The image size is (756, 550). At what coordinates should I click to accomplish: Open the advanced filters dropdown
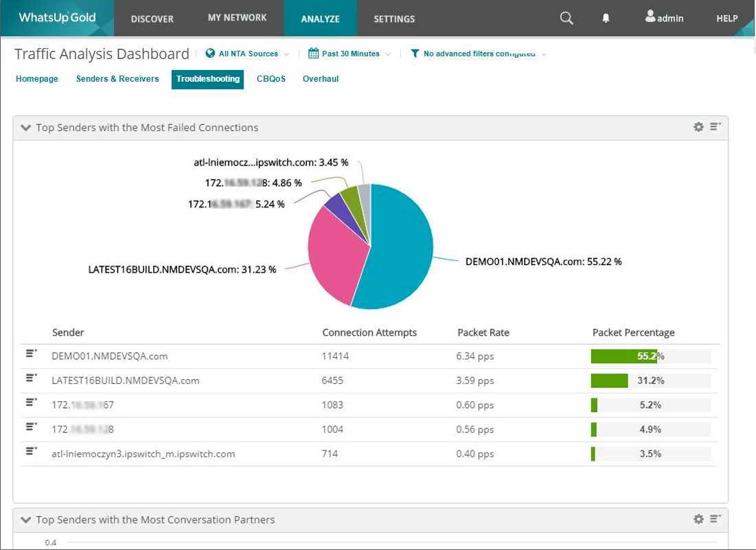(477, 53)
